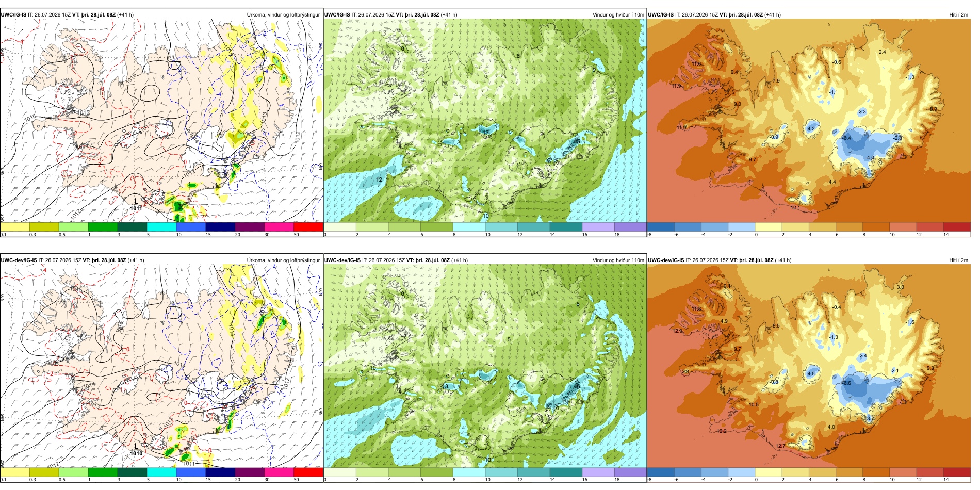The image size is (980, 490).
Task: Click the 8.5 temperature value in the UWC-dev map
Action: tap(776, 326)
